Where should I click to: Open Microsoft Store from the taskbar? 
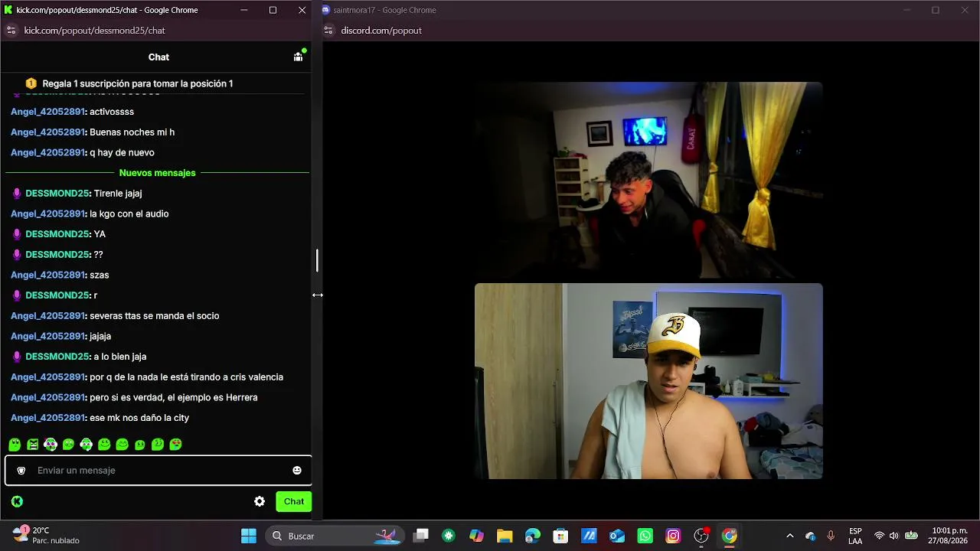[560, 536]
